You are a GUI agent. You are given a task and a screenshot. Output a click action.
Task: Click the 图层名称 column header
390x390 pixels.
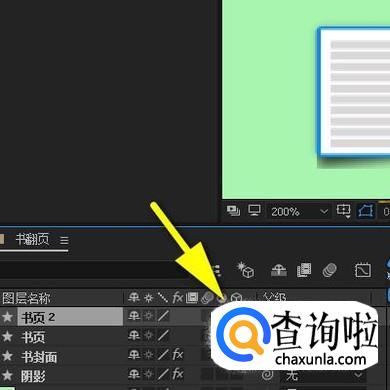click(x=26, y=298)
